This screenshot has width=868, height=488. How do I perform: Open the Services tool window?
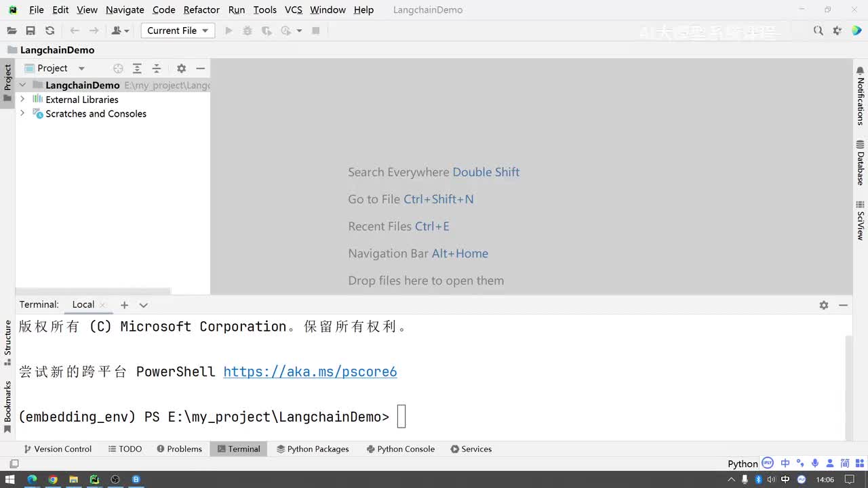[x=471, y=449]
